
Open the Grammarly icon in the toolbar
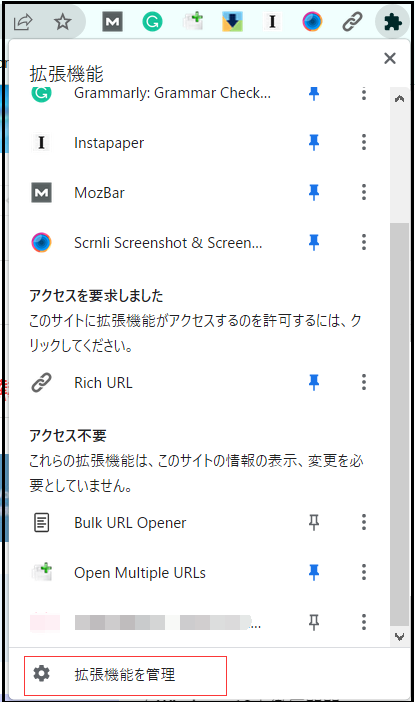[152, 21]
